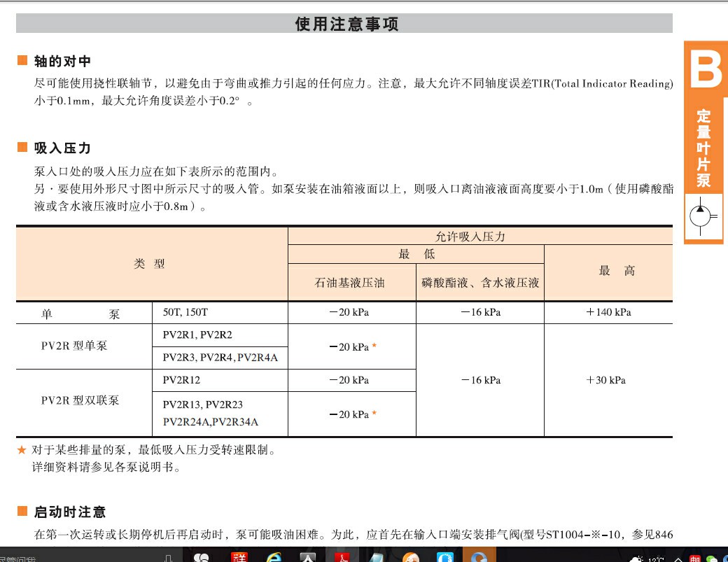Click the taskbar search input box
Screen dimensions: 728x562
pyautogui.click(x=77, y=558)
